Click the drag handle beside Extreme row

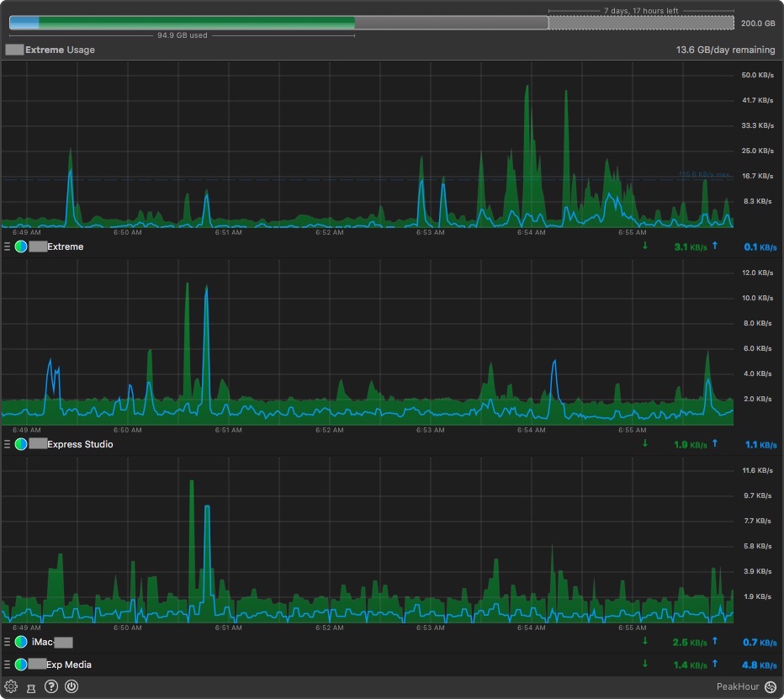(x=7, y=246)
